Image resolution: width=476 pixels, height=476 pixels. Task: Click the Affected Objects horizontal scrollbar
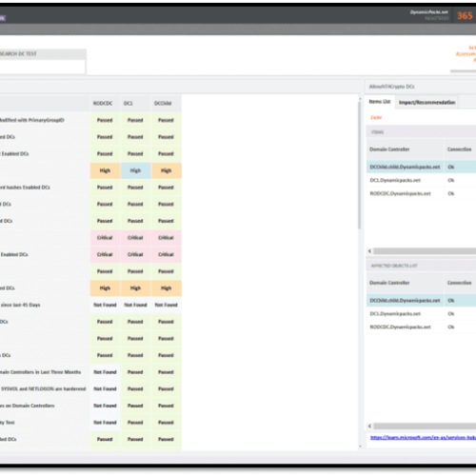(x=425, y=426)
